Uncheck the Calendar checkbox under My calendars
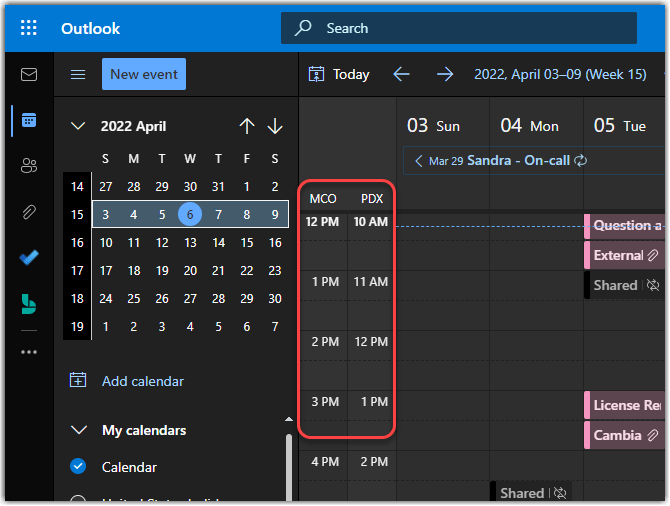670x506 pixels. [x=78, y=467]
